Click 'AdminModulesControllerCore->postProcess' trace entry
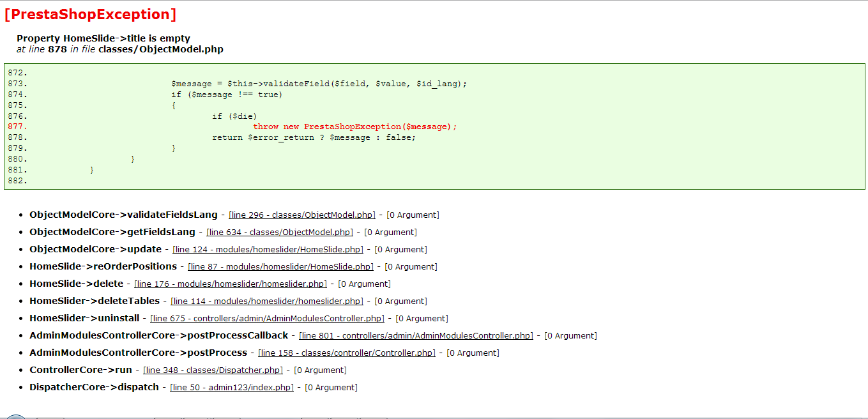 [138, 353]
